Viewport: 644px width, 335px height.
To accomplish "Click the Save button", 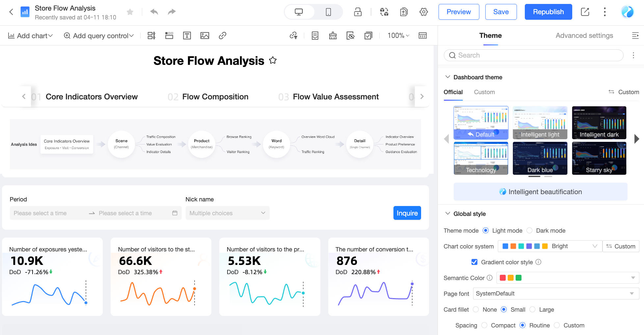I will [x=501, y=12].
